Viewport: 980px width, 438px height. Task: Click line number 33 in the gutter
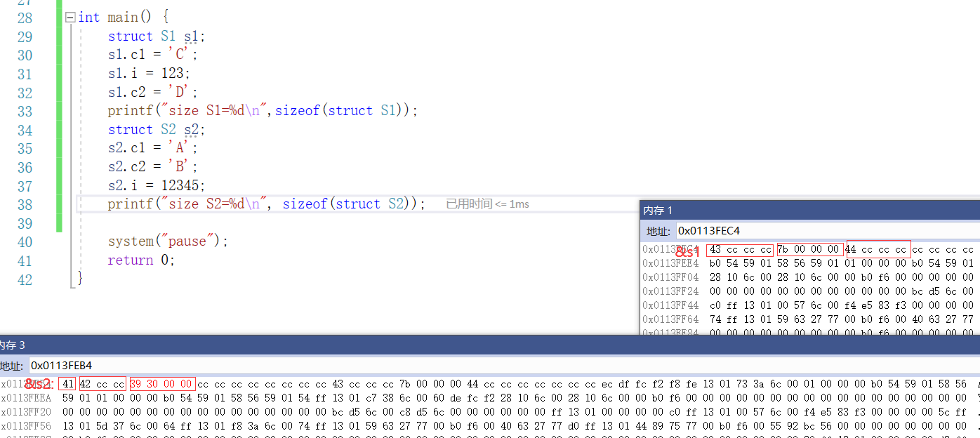point(25,111)
